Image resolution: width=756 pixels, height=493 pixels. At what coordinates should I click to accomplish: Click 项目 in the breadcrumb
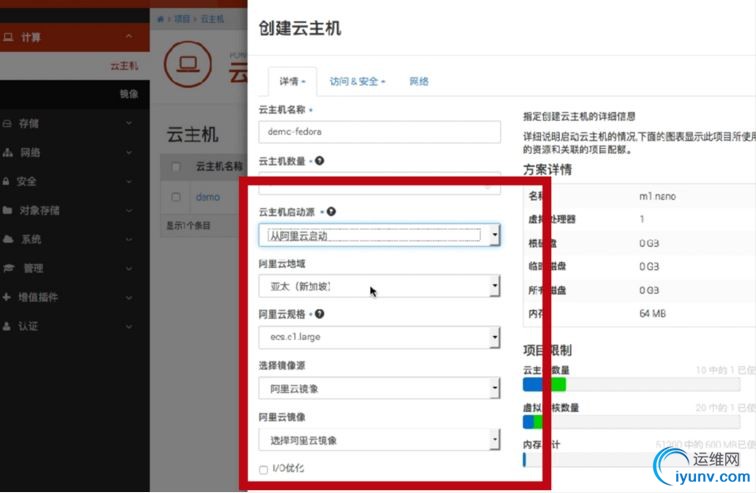coord(182,19)
